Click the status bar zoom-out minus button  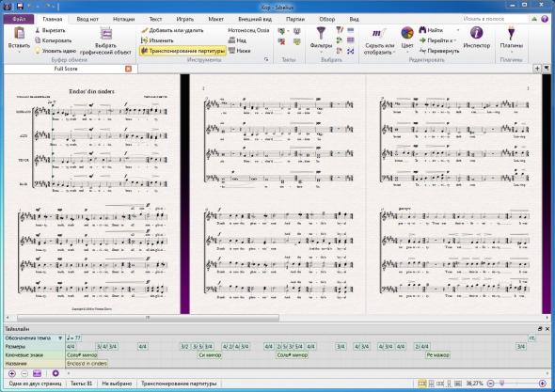[x=491, y=384]
